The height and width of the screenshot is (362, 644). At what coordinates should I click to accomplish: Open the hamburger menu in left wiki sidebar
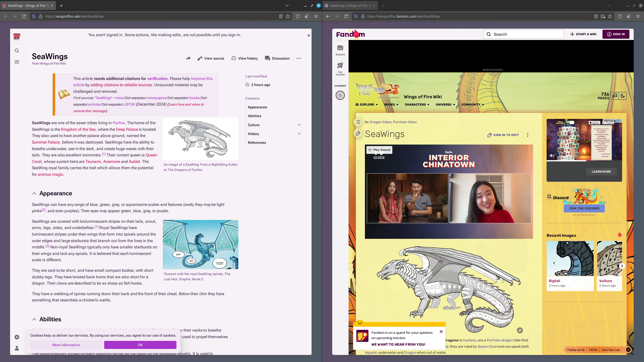17,62
